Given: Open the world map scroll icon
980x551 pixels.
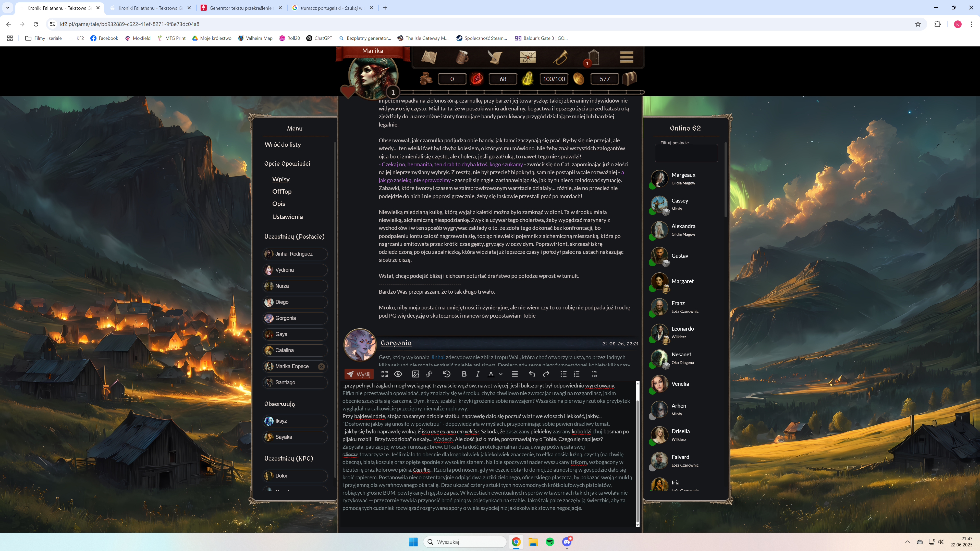Looking at the screenshot, I should click(x=429, y=57).
